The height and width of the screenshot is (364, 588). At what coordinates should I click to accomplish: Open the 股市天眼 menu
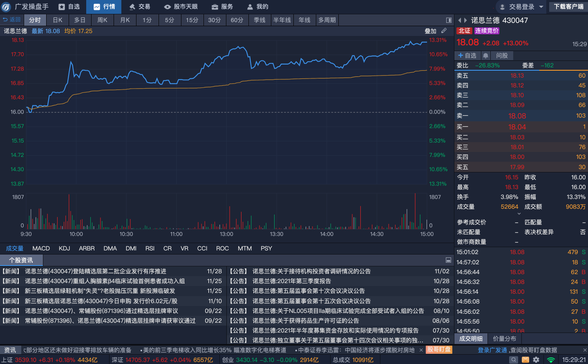coord(181,7)
